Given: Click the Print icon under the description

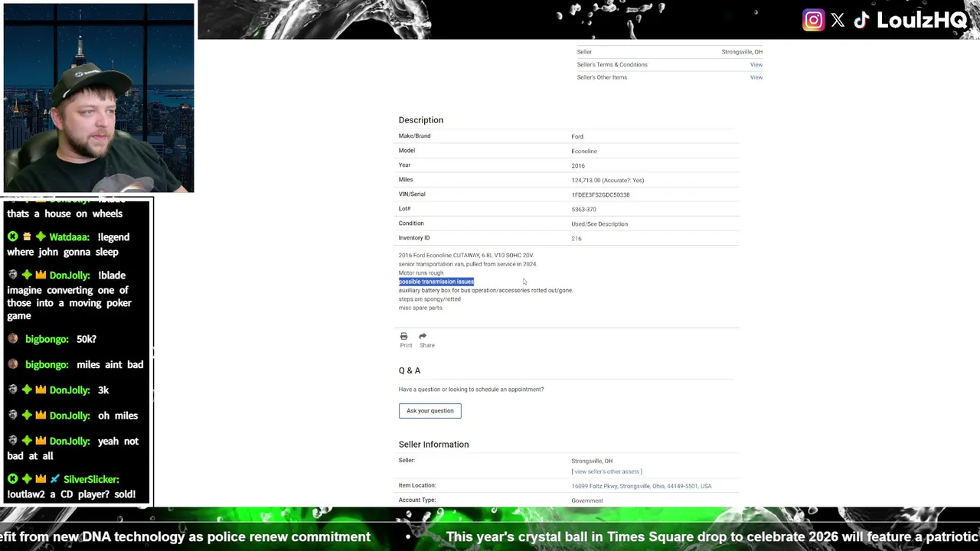Looking at the screenshot, I should [403, 336].
